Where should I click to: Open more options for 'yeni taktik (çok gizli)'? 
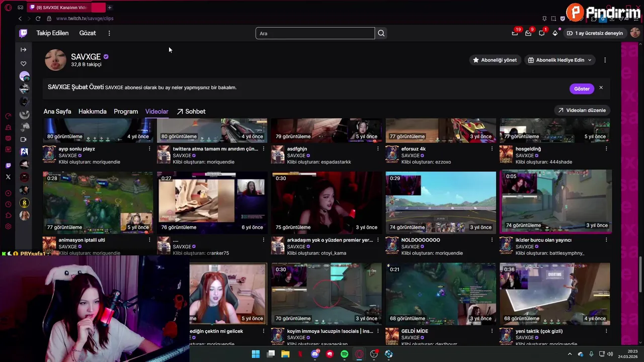(x=606, y=331)
